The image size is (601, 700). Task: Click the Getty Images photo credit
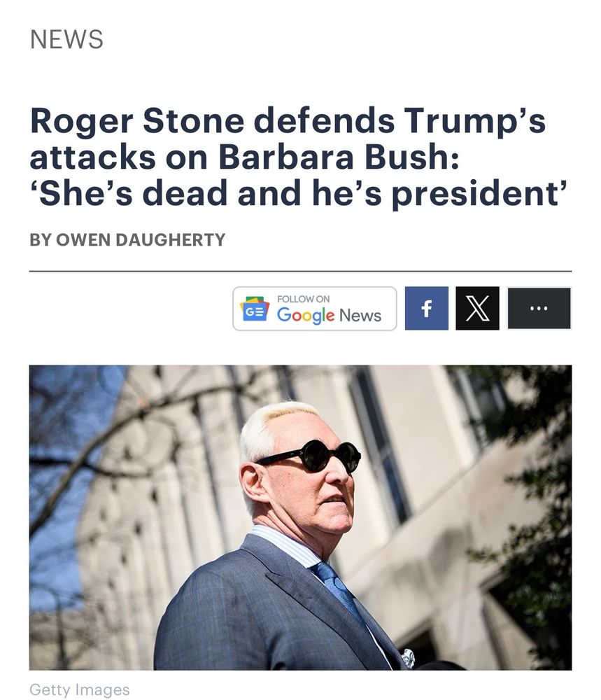[80, 689]
